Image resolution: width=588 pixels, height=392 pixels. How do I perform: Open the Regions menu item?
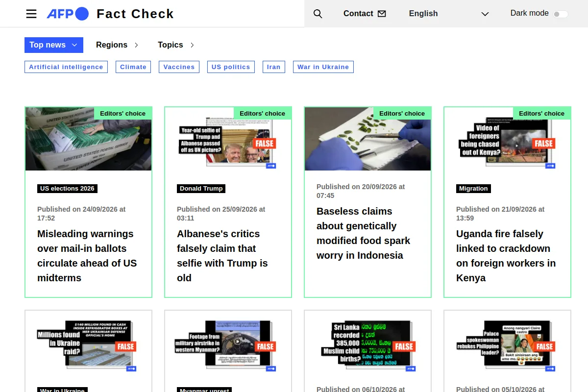(x=112, y=45)
